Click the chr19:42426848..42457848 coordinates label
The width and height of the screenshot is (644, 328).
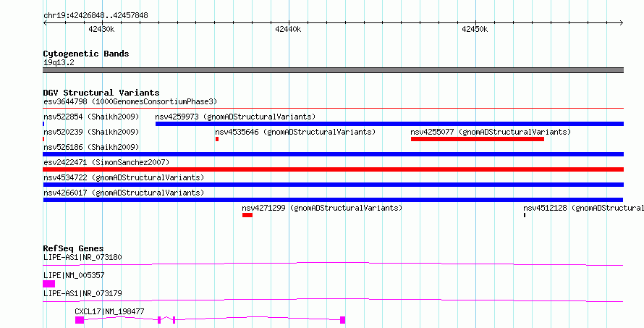(x=96, y=16)
